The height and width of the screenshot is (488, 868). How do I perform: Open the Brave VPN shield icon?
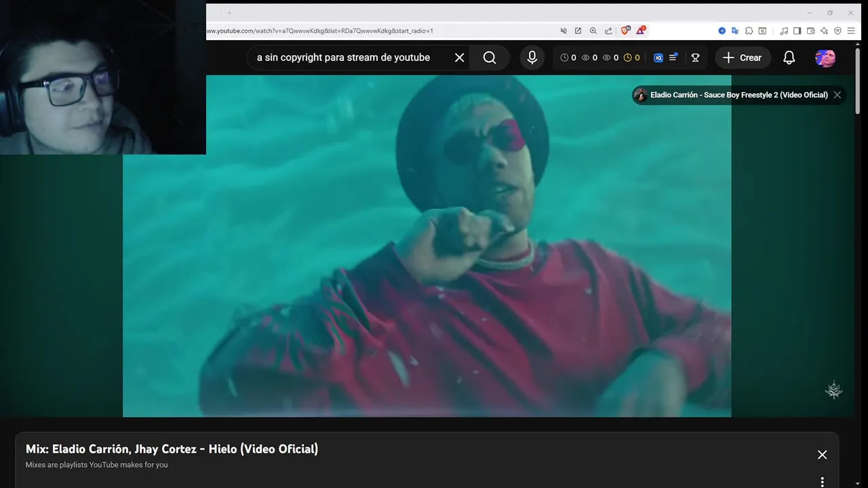coord(837,30)
